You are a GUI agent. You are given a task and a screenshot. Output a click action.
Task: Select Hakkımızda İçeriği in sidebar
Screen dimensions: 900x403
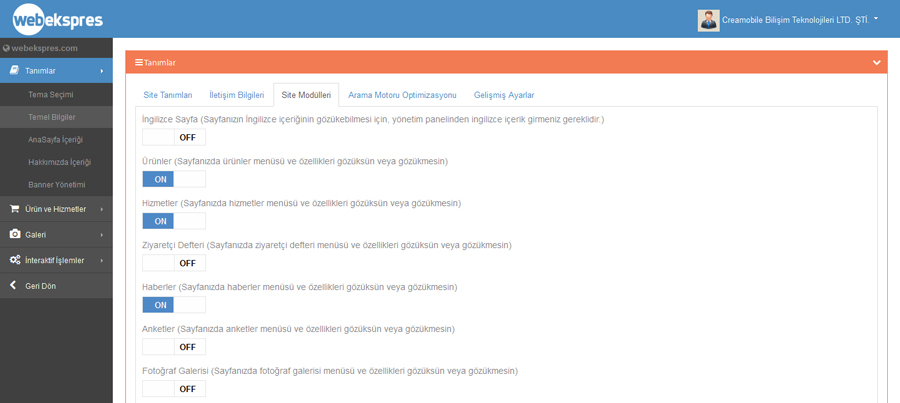pos(59,162)
